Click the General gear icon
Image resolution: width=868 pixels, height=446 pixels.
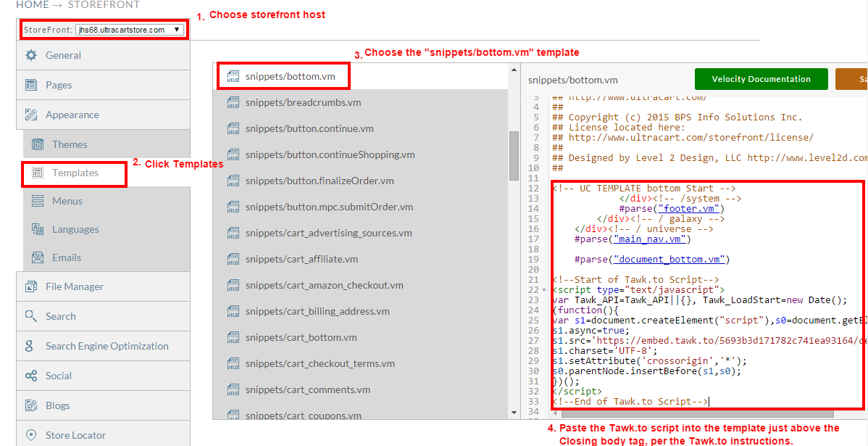pyautogui.click(x=31, y=55)
